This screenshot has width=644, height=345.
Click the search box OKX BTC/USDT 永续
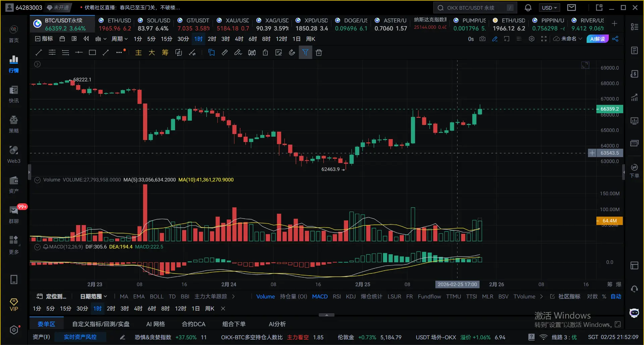(475, 8)
